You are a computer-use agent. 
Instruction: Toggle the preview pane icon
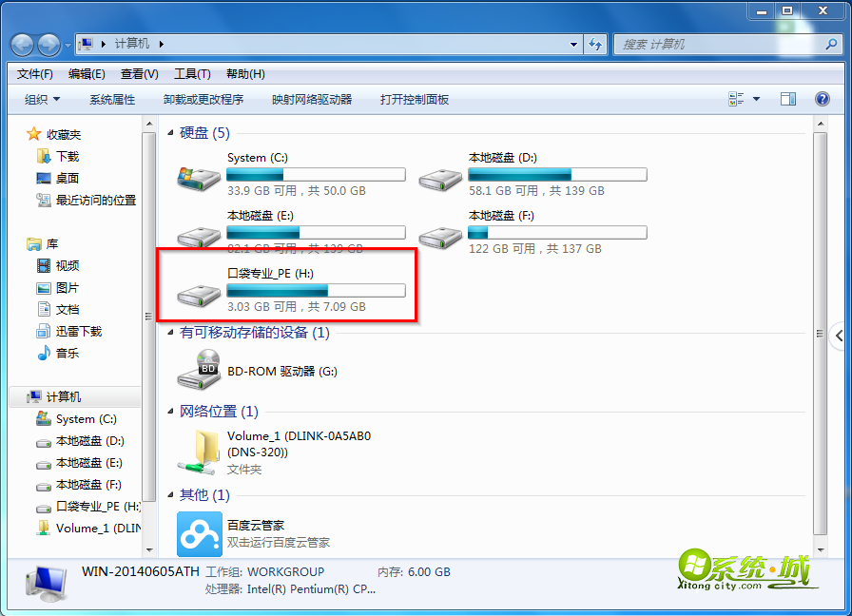788,99
